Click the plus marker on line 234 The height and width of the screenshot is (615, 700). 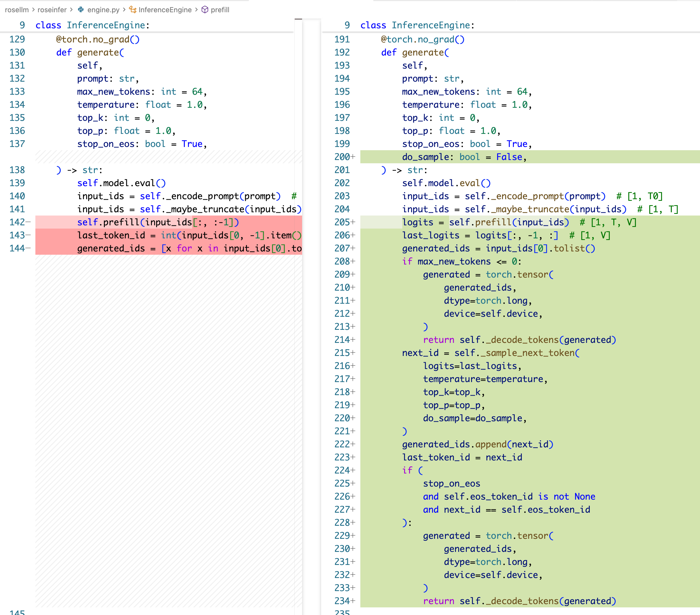click(353, 601)
